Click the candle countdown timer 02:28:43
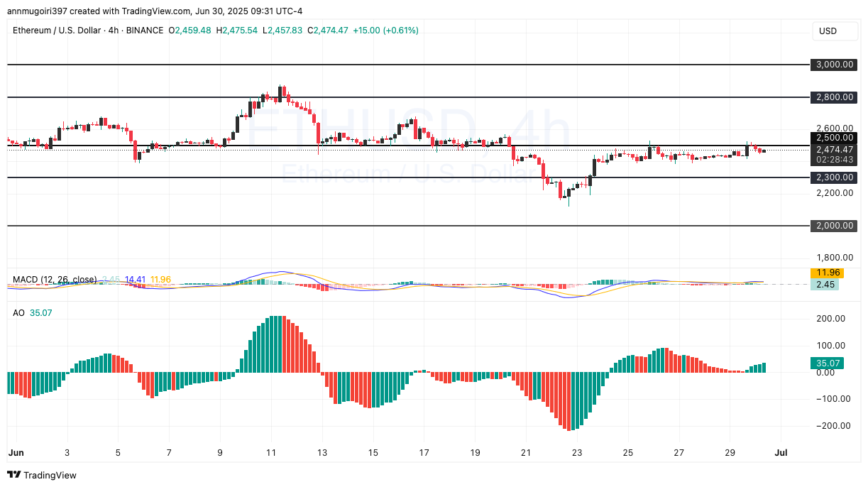The width and height of the screenshot is (868, 487). click(x=834, y=160)
